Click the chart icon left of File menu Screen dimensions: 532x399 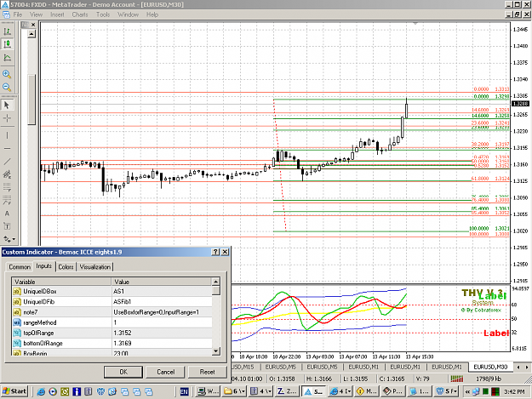6,14
